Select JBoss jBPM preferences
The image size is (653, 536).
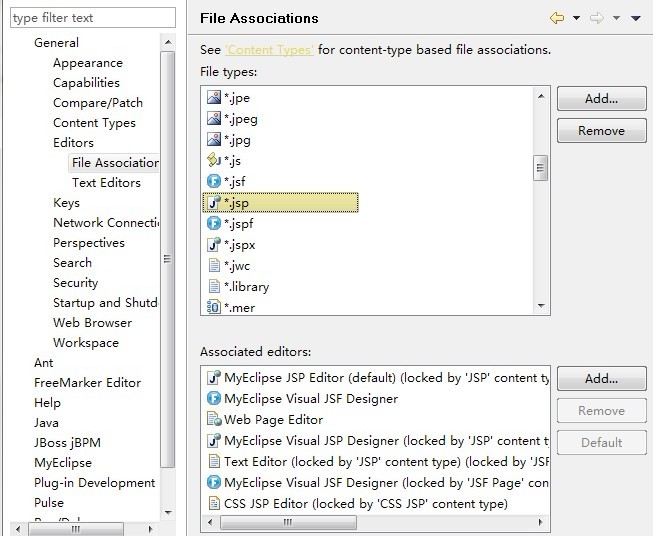click(67, 443)
